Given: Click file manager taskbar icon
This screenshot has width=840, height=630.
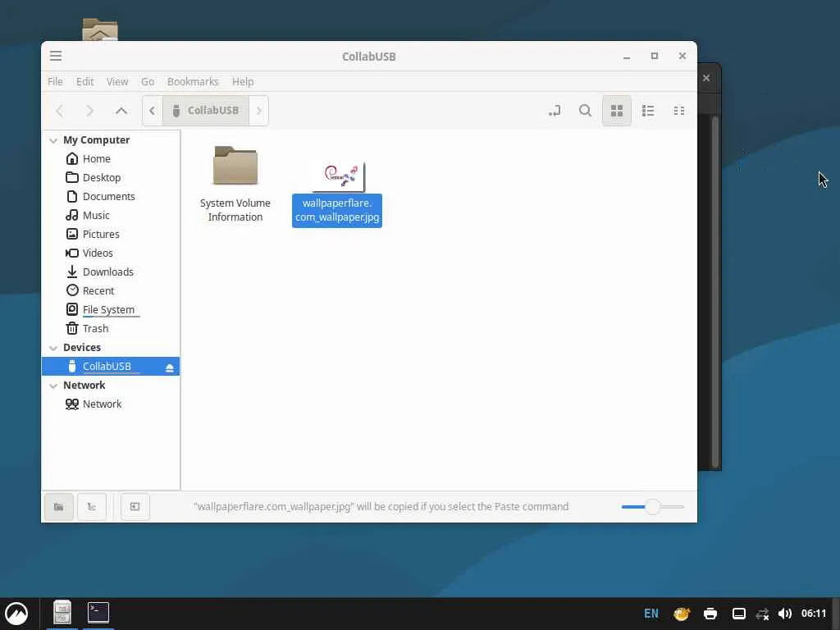Looking at the screenshot, I should 62,612.
